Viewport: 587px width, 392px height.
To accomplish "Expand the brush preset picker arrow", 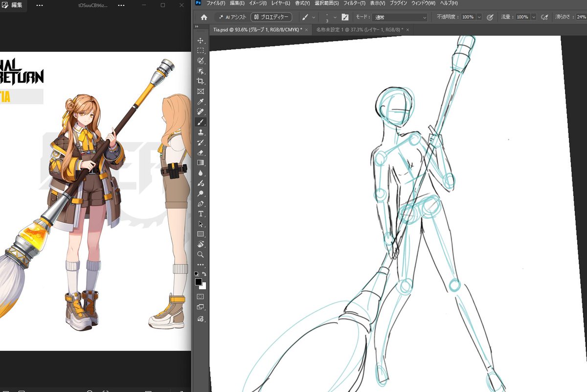I will [x=335, y=17].
